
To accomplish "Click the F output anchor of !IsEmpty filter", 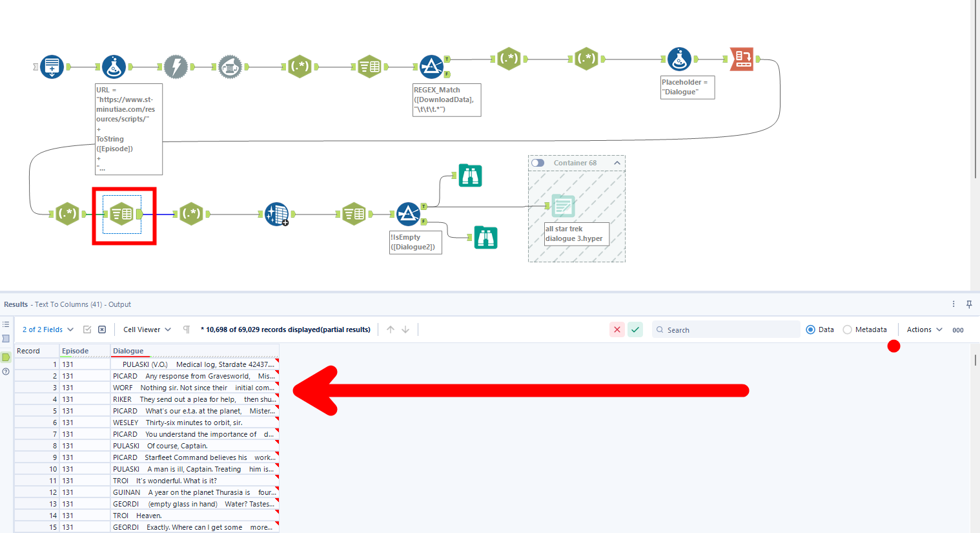I will pyautogui.click(x=424, y=222).
